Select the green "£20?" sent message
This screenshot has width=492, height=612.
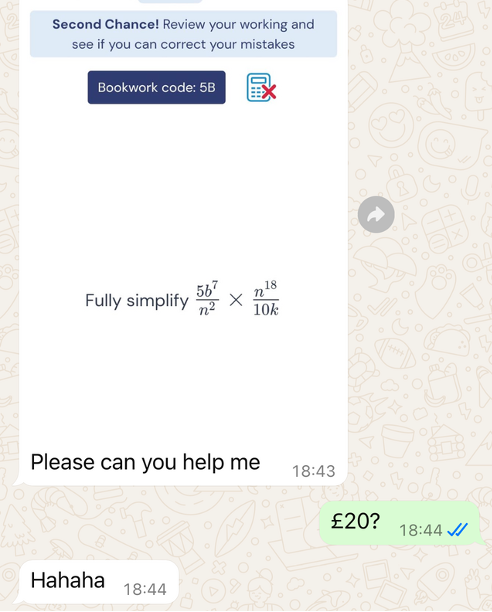399,523
